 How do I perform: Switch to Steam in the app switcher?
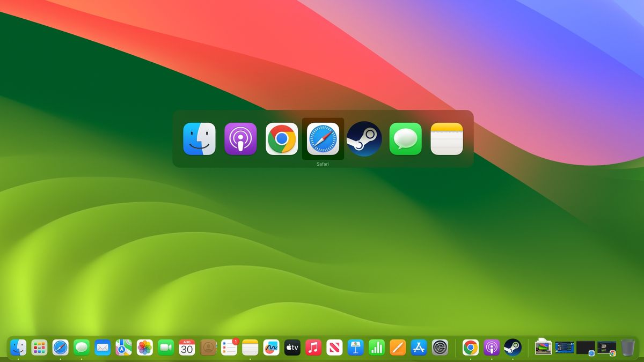pos(364,139)
